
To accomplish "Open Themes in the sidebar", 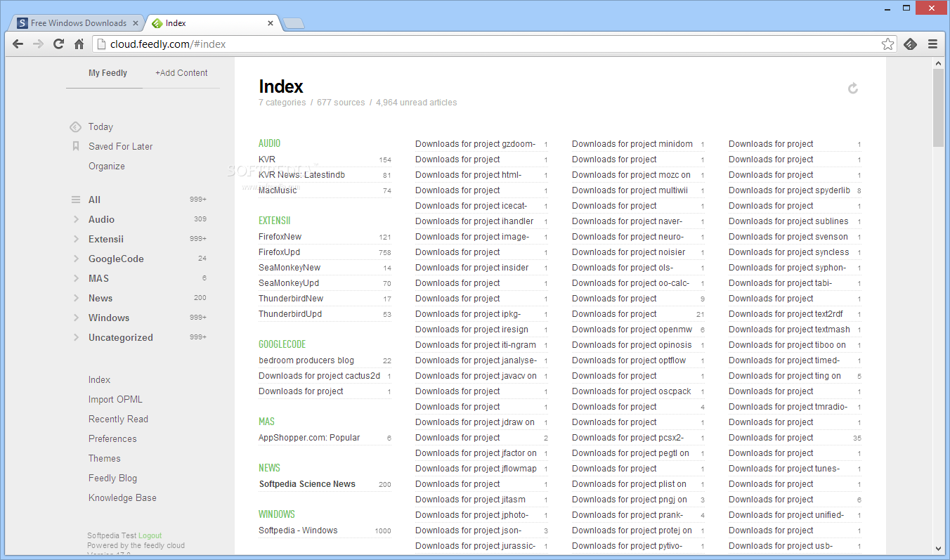I will (105, 458).
